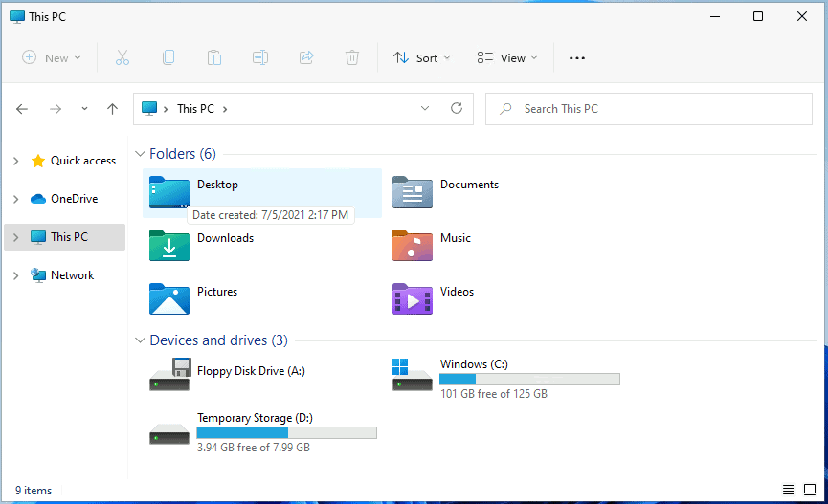
Task: Select Quick access in navigation pane
Action: 83,161
